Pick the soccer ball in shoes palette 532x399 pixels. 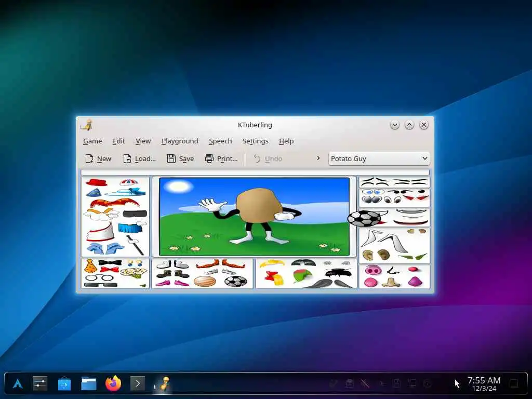coord(236,281)
